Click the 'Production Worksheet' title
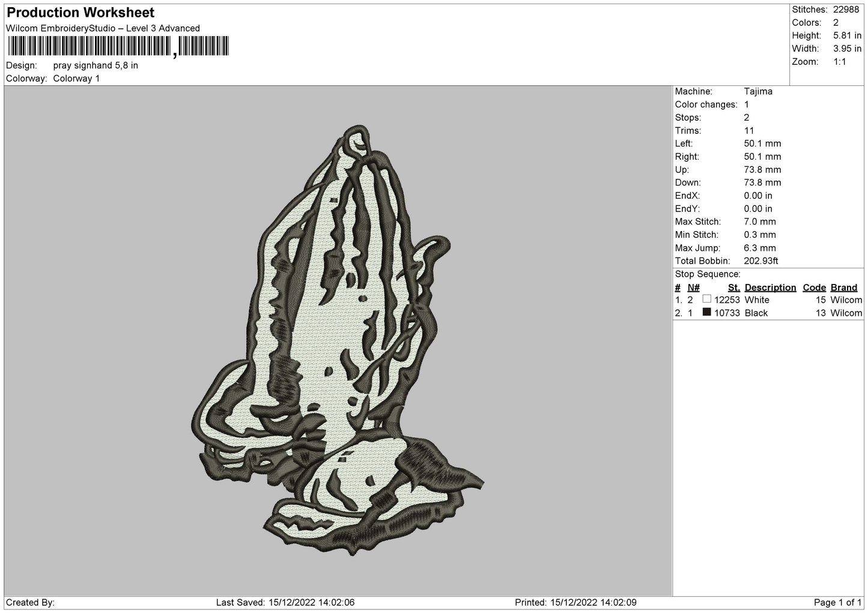This screenshot has width=868, height=613. pos(80,13)
